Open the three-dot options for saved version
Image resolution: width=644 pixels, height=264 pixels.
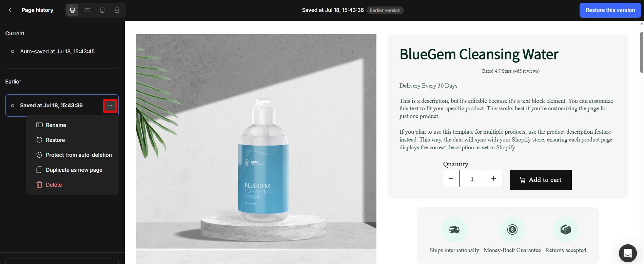(x=110, y=106)
